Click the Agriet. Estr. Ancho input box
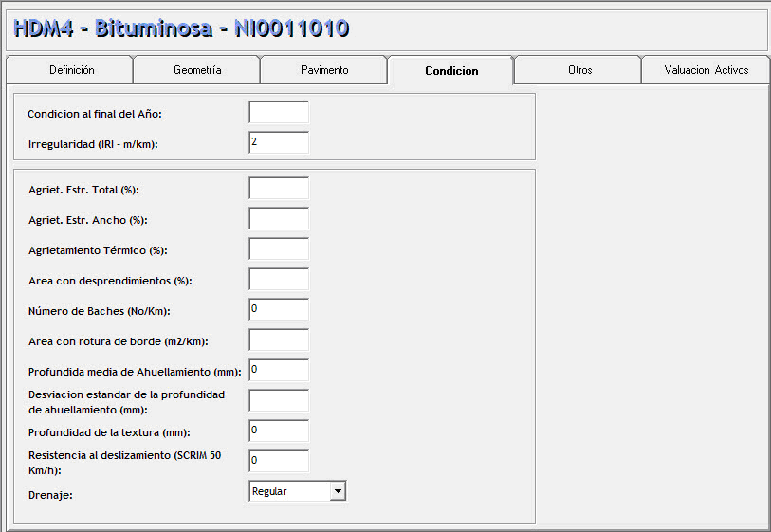The width and height of the screenshot is (771, 532). click(279, 219)
